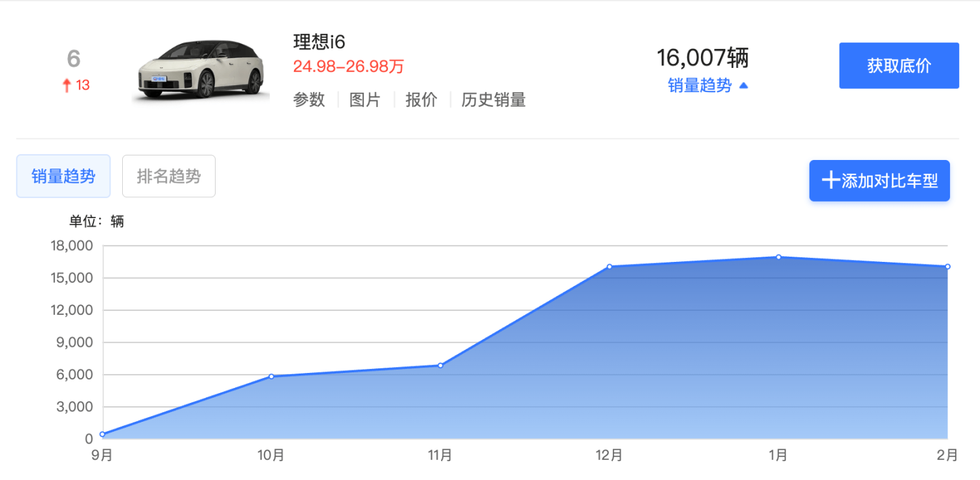Screen dimensions: 980x480
Task: Switch to the 排名趋势 tab
Action: [x=169, y=176]
